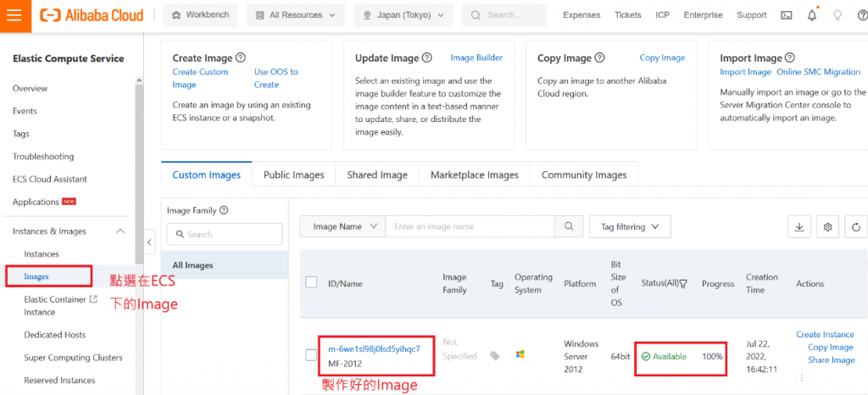Click the help icon beside Import Image title
868x395 pixels.
point(790,58)
